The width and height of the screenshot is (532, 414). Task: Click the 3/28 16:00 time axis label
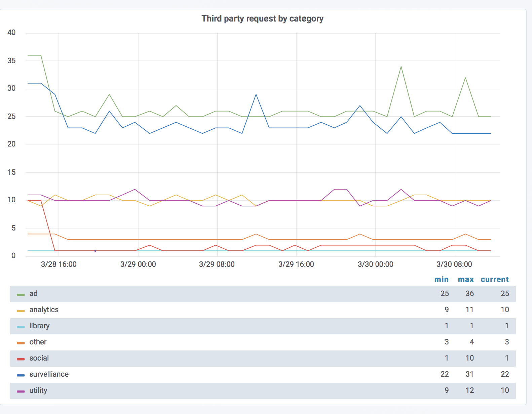click(59, 264)
